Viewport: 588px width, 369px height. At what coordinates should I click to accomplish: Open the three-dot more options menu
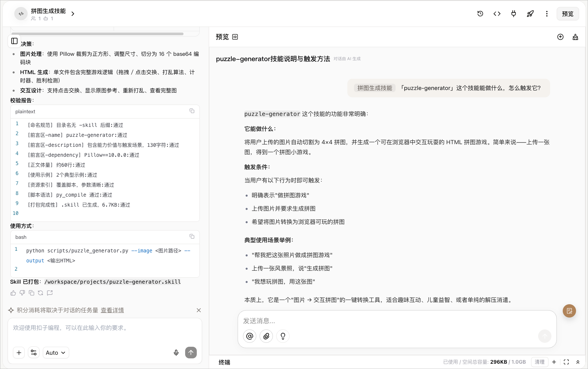(547, 14)
